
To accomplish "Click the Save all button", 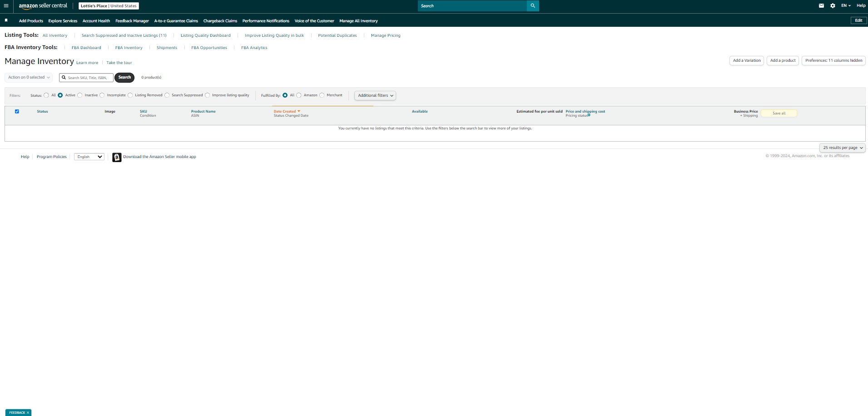I will 779,114.
